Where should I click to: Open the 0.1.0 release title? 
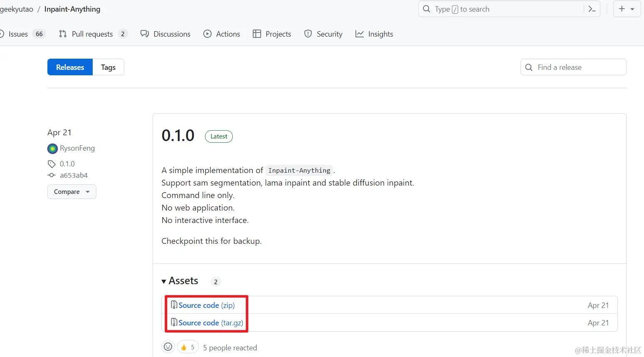coord(178,136)
